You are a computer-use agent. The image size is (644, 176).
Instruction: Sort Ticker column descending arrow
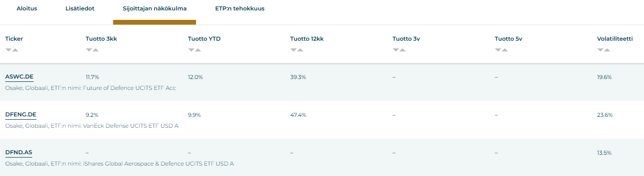click(8, 50)
